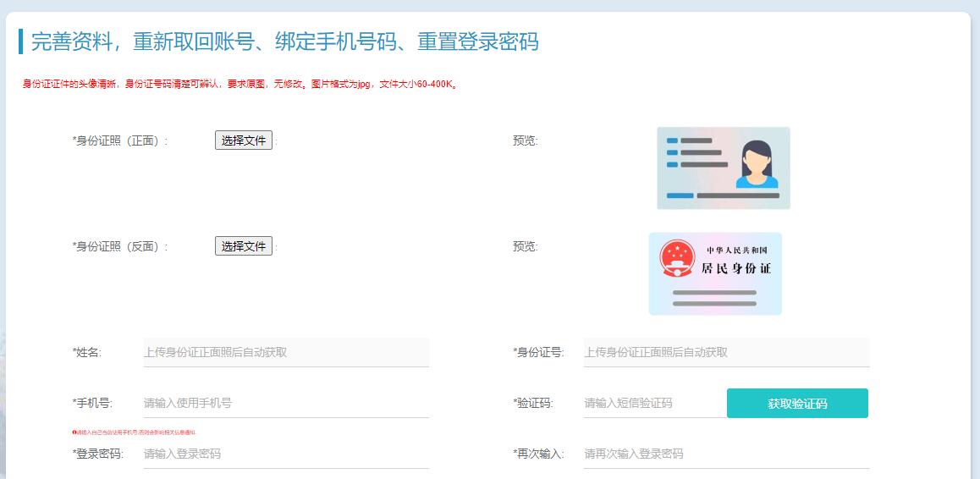Select the 登录密码 password input
The height and width of the screenshot is (479, 980).
[286, 454]
